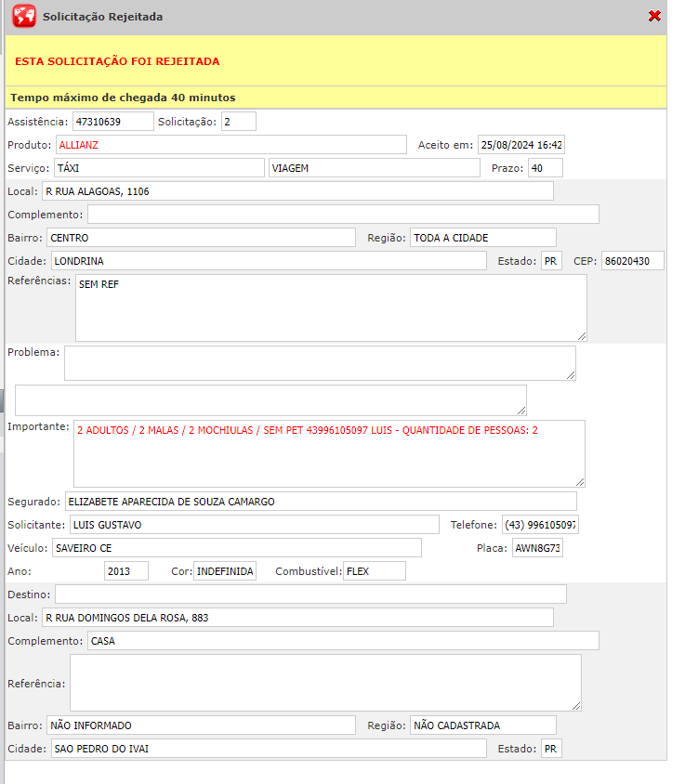Image resolution: width=685 pixels, height=784 pixels.
Task: Click the Produto field ALLIANZ
Action: pos(231,145)
